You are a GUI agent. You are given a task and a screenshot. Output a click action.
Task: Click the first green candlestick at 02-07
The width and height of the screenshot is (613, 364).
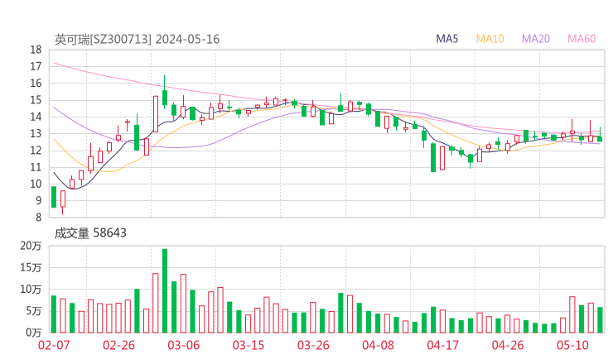[x=54, y=197]
